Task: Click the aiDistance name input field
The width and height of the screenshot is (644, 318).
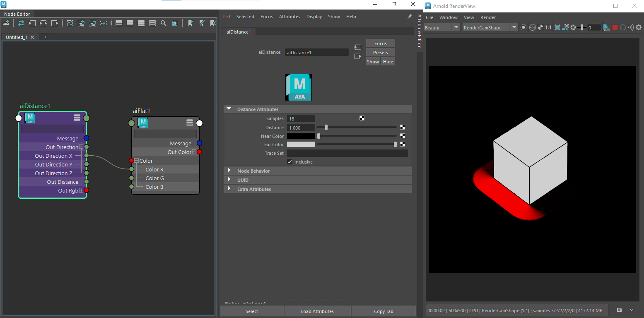Action: click(317, 53)
